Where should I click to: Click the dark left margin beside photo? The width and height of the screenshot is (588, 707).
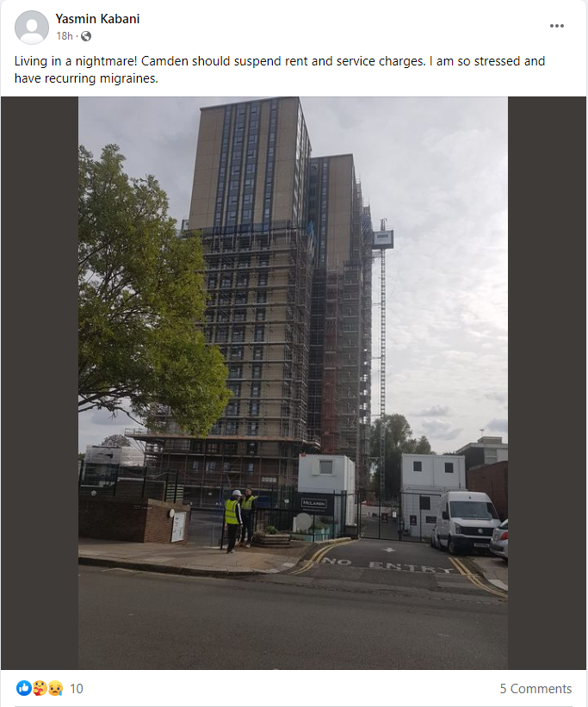pos(40,383)
